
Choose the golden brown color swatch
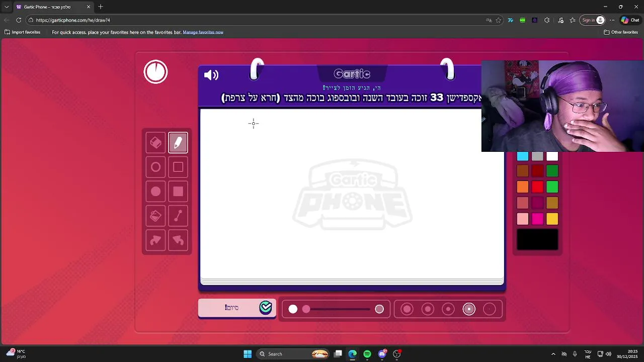tap(552, 203)
